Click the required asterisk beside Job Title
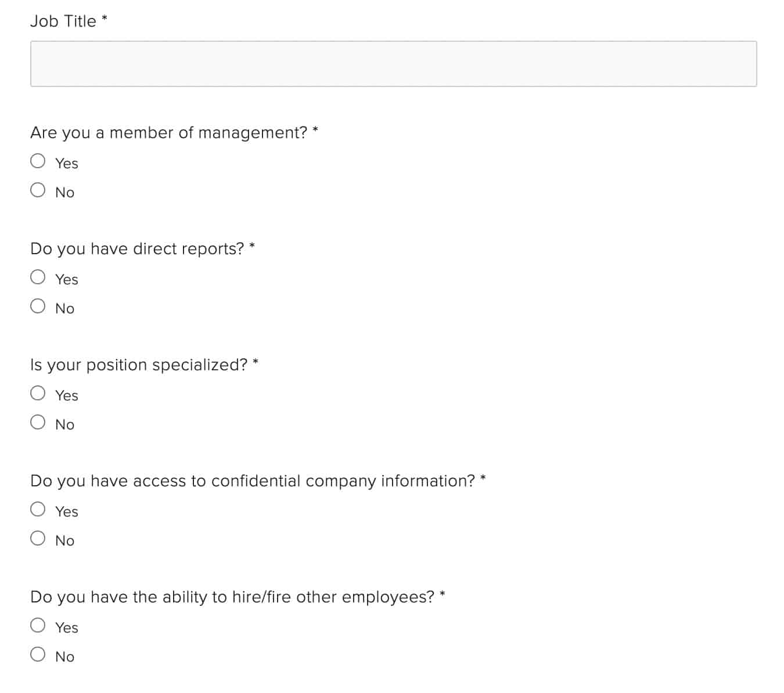This screenshot has height=693, width=784. (105, 19)
